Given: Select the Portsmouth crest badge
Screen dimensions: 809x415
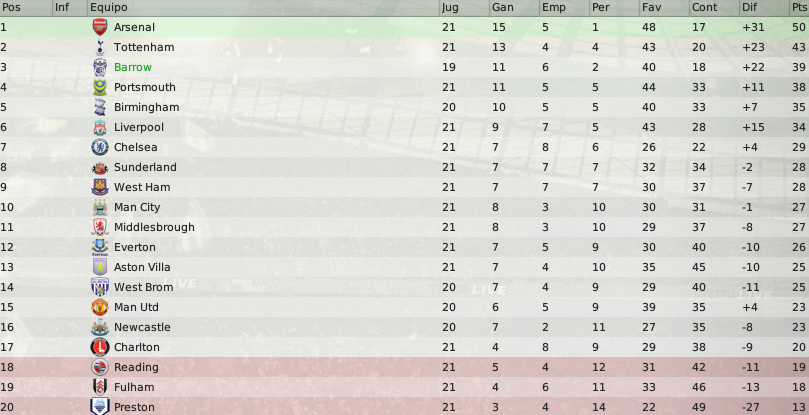Looking at the screenshot, I should [x=100, y=87].
